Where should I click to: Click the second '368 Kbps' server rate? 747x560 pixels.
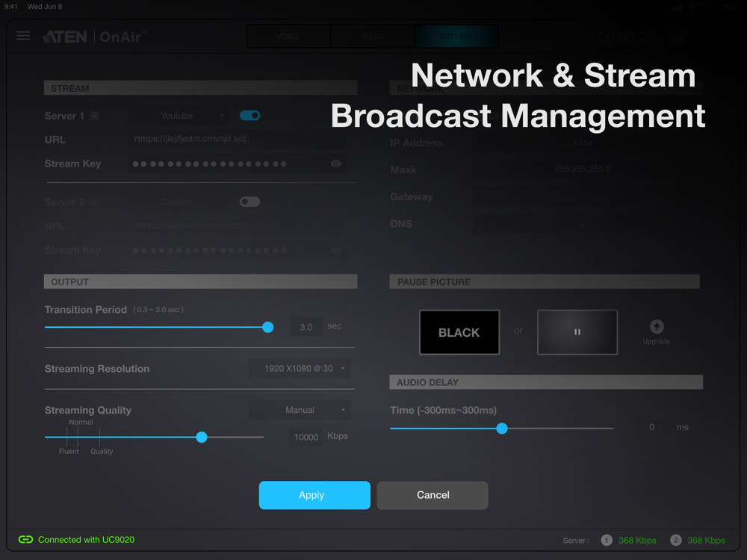tap(707, 541)
